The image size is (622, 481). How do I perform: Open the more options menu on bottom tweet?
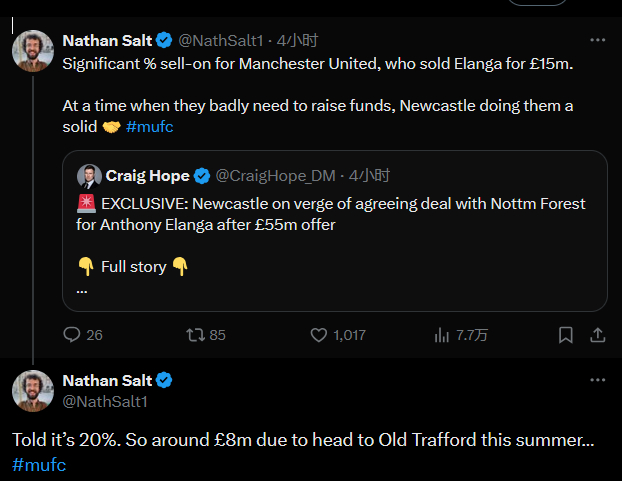coord(597,380)
